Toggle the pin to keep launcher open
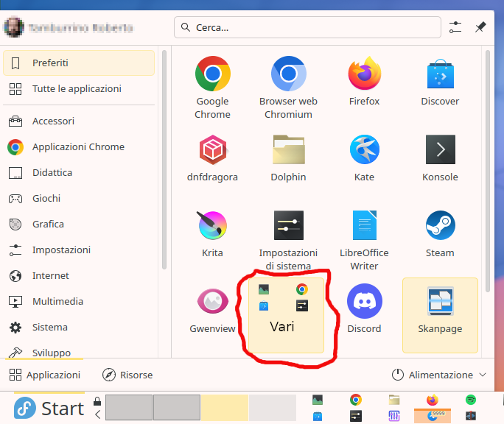Image resolution: width=504 pixels, height=424 pixels. [x=480, y=27]
